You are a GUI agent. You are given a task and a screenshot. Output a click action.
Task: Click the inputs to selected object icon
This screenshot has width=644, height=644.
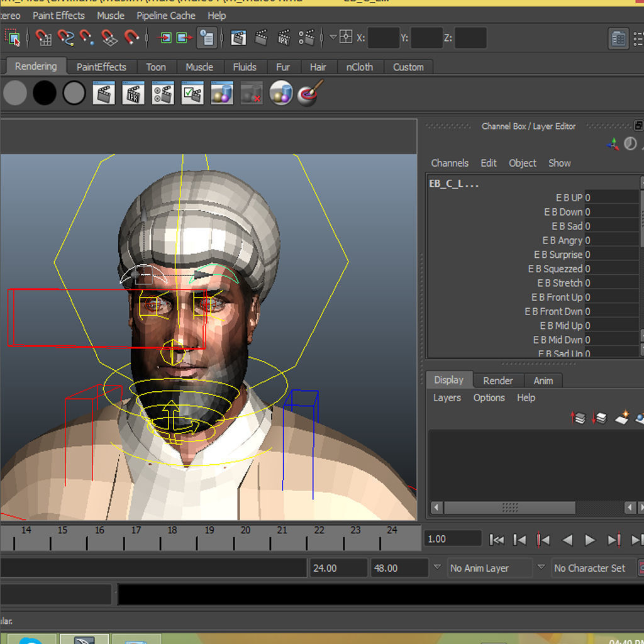point(165,38)
